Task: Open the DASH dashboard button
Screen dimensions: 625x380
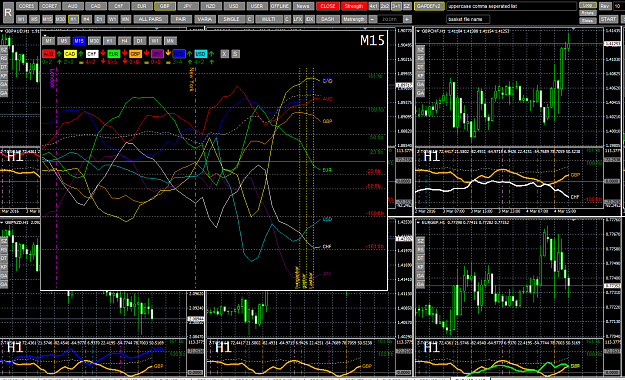Action: coord(328,19)
